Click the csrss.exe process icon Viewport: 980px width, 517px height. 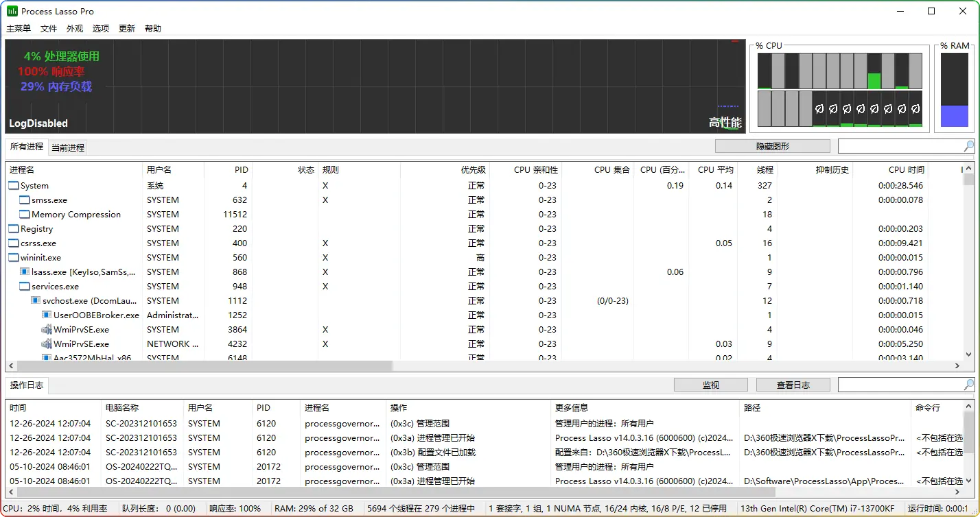14,243
